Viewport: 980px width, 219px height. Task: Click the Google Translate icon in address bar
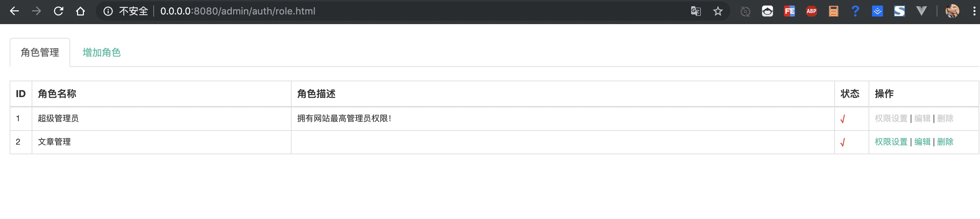point(695,11)
